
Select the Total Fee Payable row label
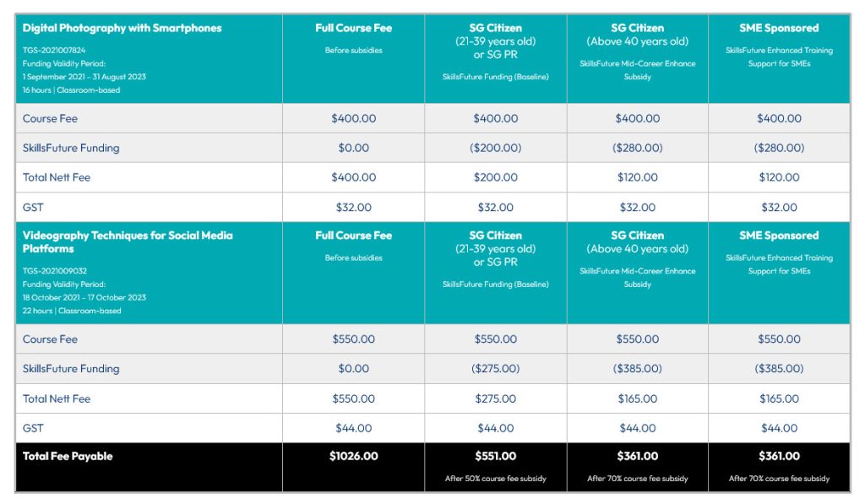pos(68,456)
